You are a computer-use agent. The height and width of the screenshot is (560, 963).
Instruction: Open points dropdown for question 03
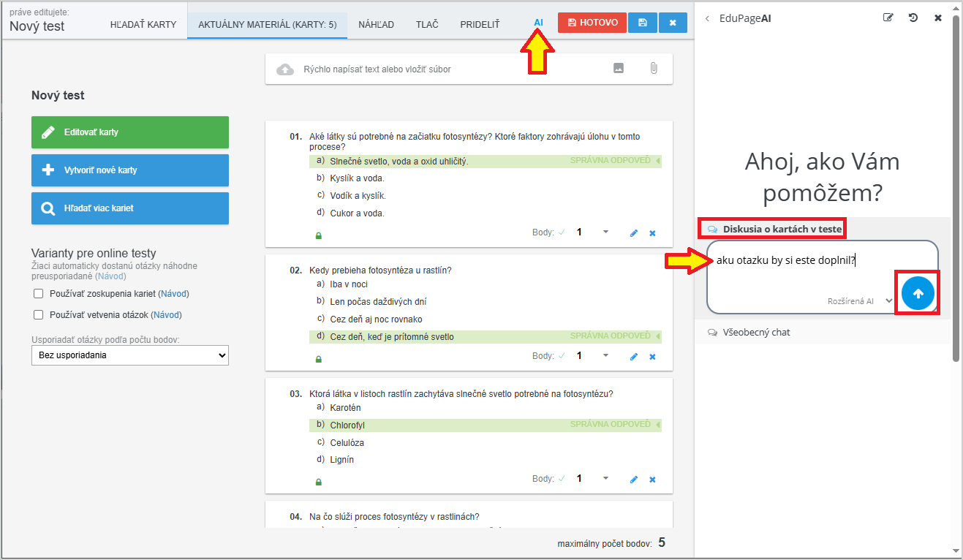605,478
